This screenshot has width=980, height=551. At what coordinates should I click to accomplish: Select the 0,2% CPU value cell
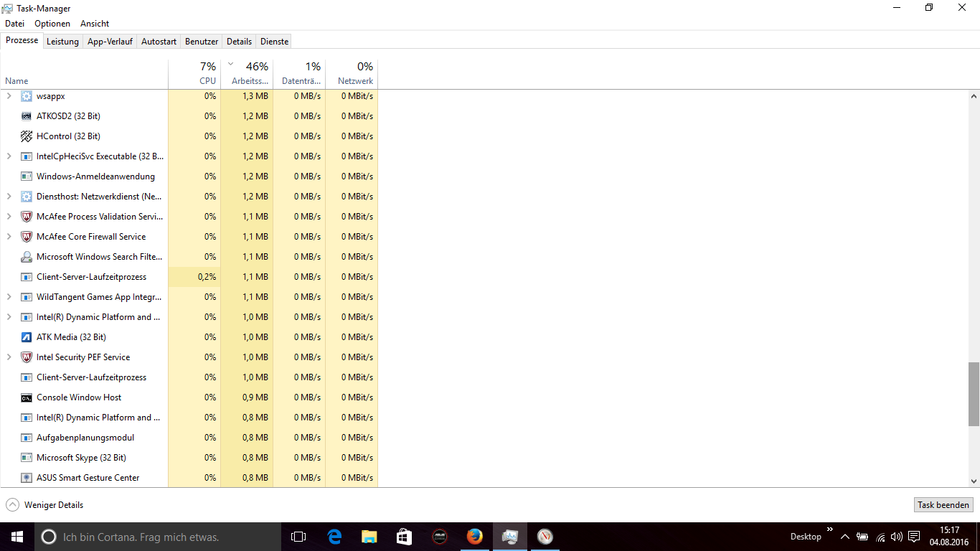point(194,277)
